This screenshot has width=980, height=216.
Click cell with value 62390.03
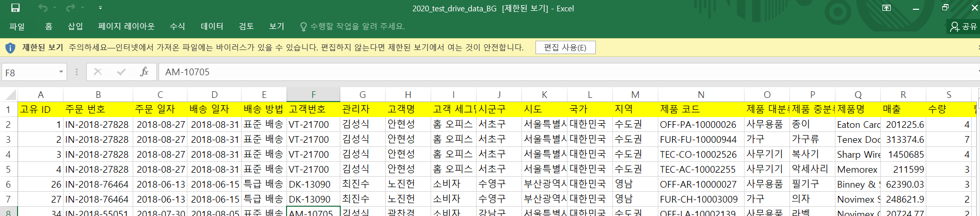[x=903, y=184]
